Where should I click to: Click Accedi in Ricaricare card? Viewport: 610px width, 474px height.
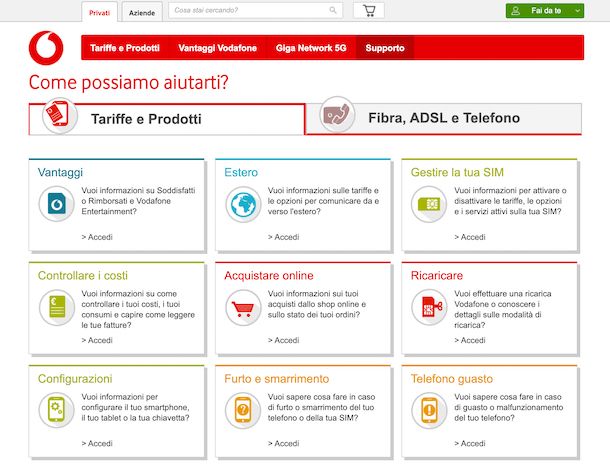point(470,340)
